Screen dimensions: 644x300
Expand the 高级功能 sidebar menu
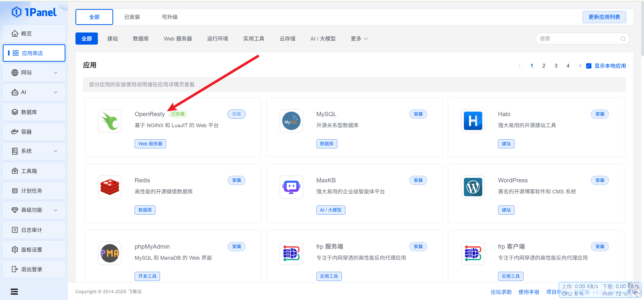(34, 210)
